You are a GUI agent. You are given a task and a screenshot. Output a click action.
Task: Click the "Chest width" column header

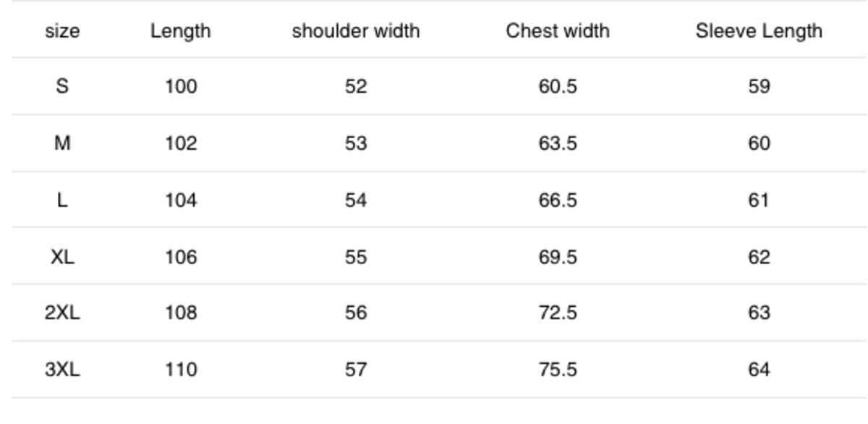point(558,31)
